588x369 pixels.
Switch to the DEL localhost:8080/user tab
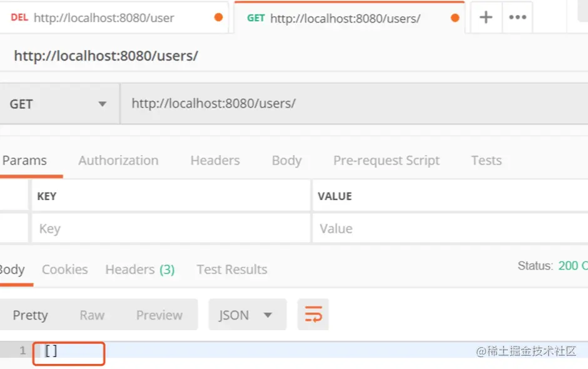[113, 18]
